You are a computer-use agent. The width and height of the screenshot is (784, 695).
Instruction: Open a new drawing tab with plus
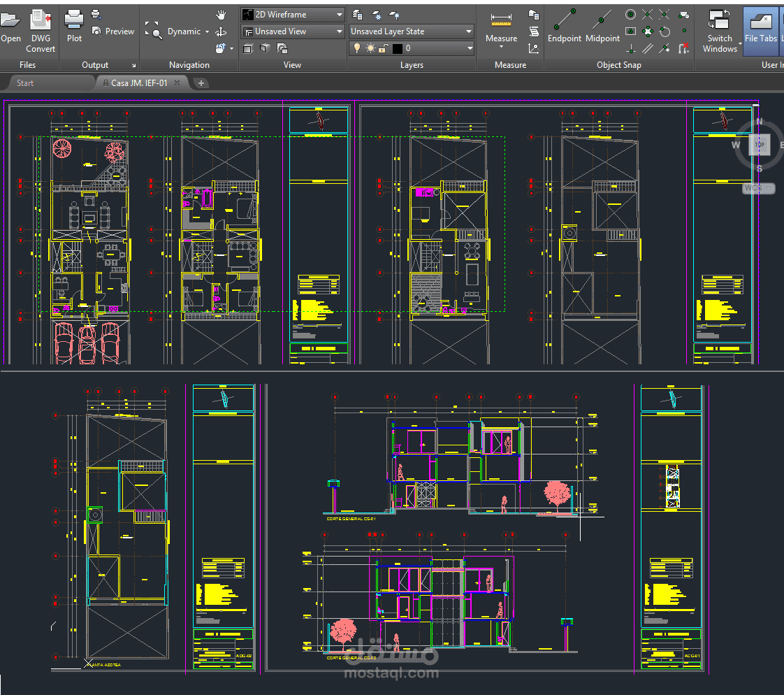click(x=201, y=83)
